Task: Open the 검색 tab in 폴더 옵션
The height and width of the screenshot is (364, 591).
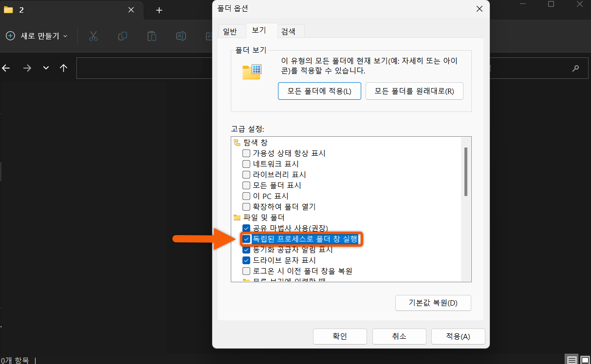Action: 290,31
